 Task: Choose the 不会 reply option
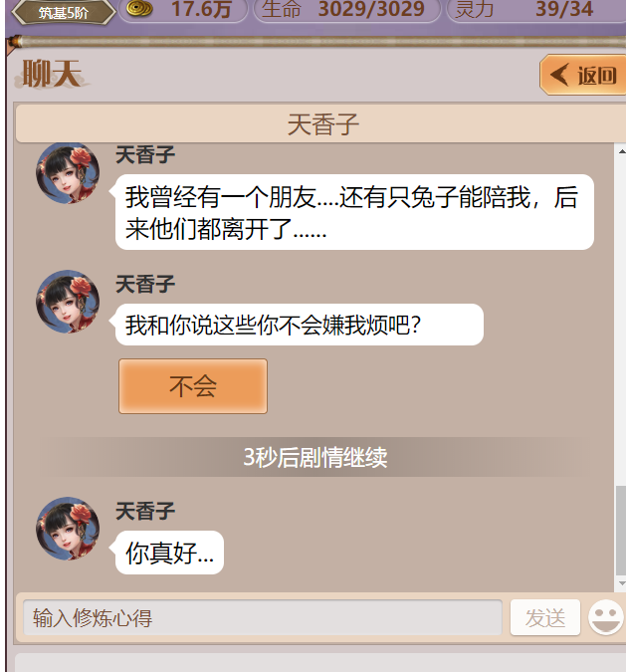pyautogui.click(x=193, y=386)
